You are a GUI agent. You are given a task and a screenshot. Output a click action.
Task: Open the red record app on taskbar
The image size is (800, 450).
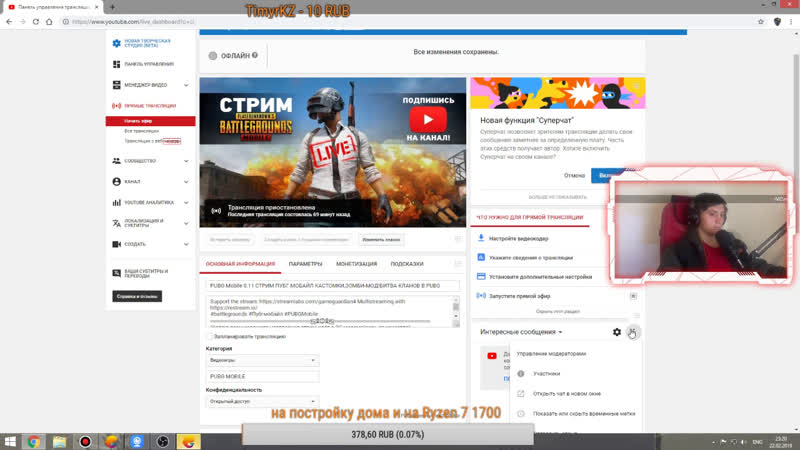[85, 442]
